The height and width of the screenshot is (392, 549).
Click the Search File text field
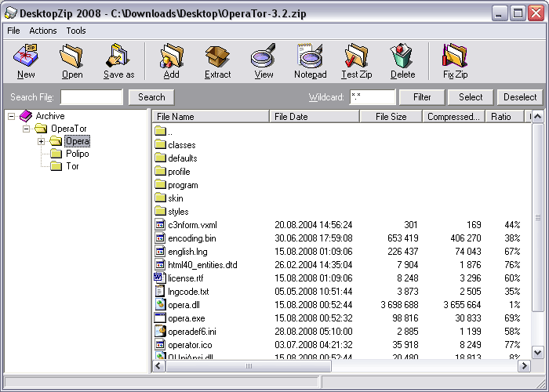tap(92, 97)
